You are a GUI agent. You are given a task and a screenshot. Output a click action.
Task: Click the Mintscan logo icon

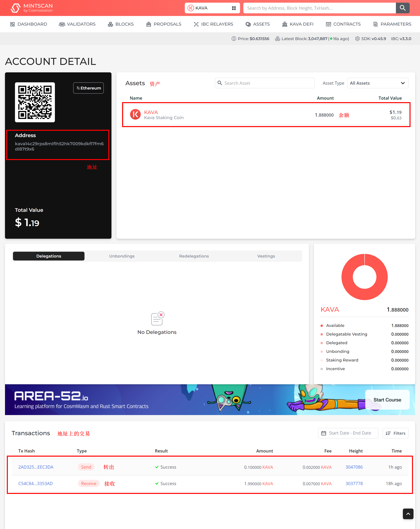click(x=15, y=8)
